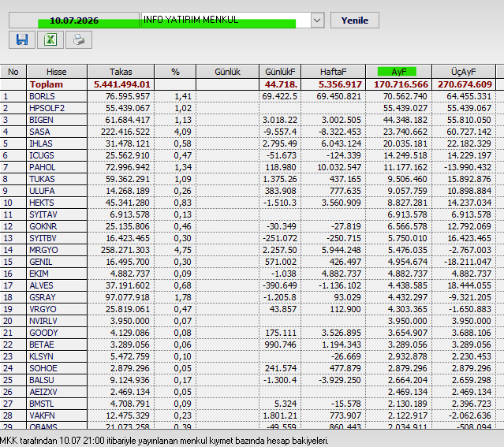Select the PAHOL stock name
504x447 pixels.
(x=43, y=167)
